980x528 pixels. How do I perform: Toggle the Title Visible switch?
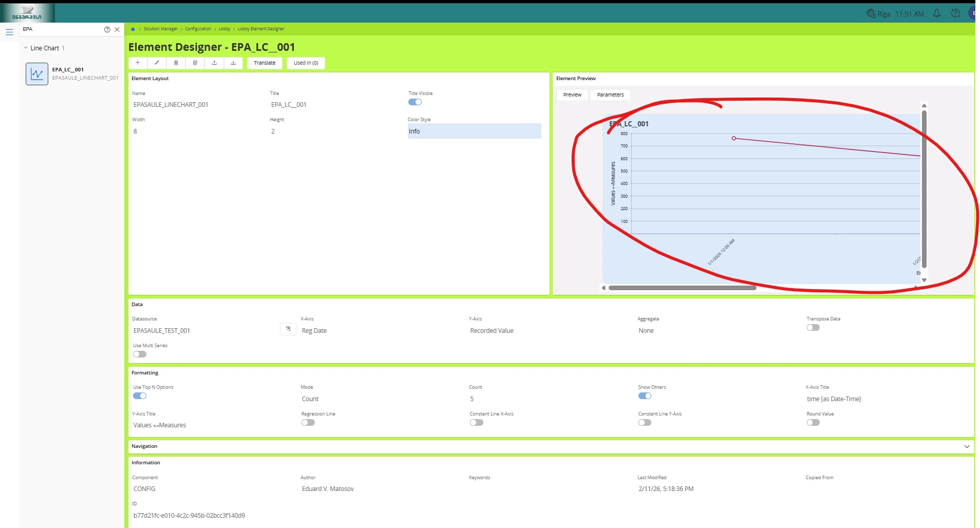(x=415, y=102)
